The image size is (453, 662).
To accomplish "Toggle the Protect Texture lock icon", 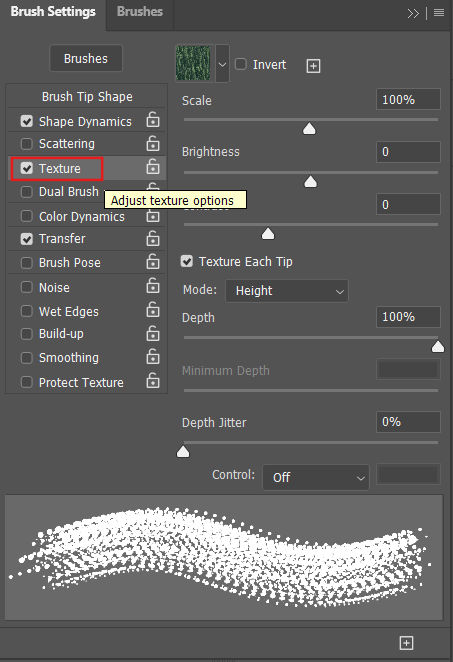I will tap(153, 380).
